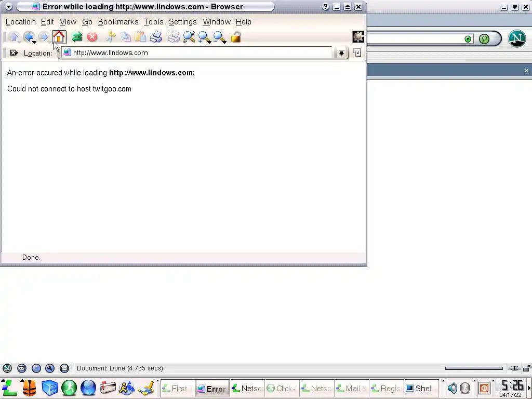Open the Bookmarks menu
Image resolution: width=532 pixels, height=399 pixels.
(x=118, y=22)
